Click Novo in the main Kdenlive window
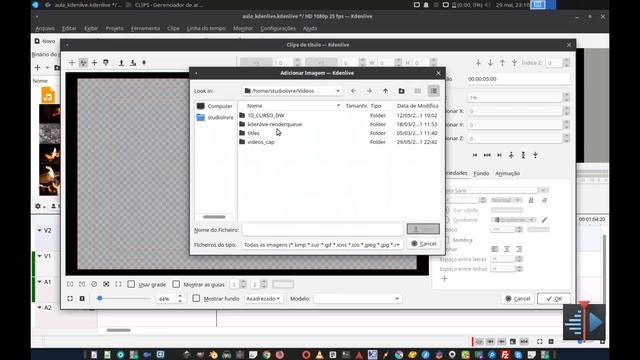 point(45,41)
